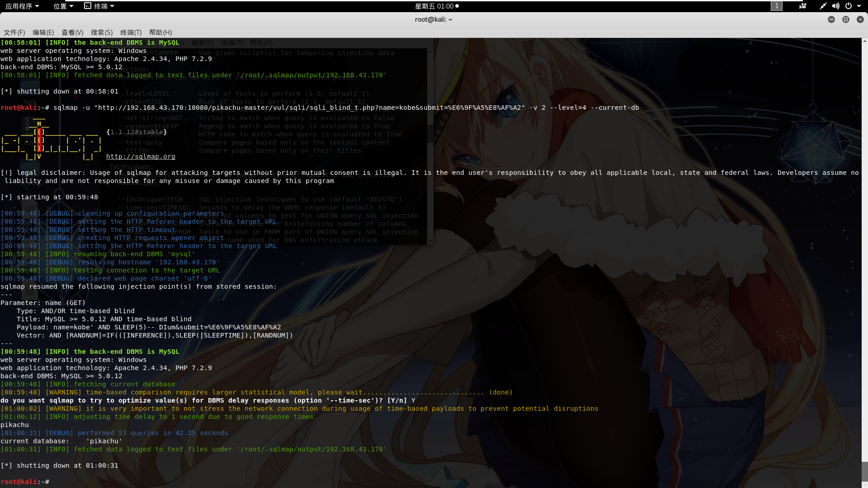Open the 帮助(H) menu
This screenshot has height=488, width=868.
tap(160, 33)
